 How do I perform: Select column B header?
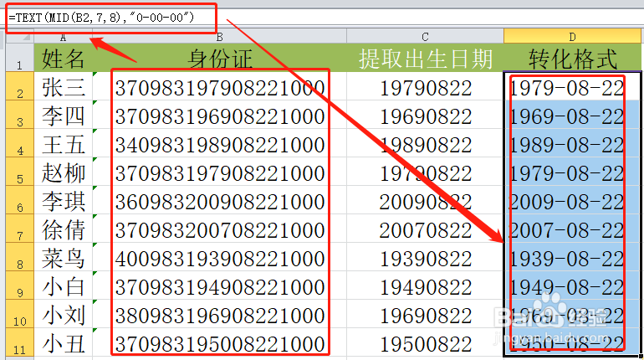pos(220,37)
